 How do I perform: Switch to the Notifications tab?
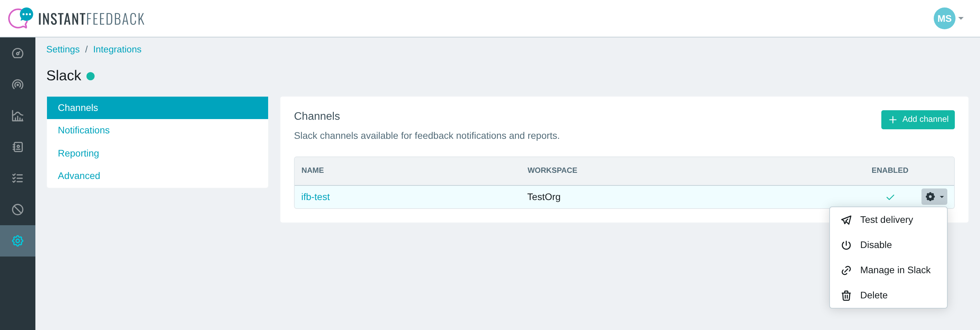click(x=157, y=130)
